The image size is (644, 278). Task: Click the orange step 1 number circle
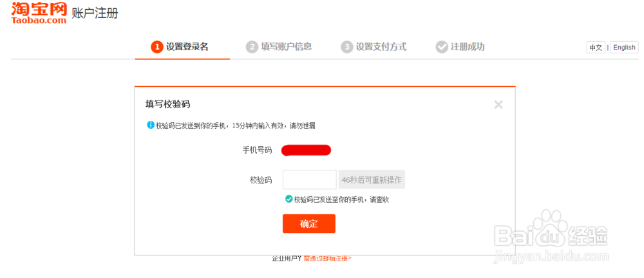[x=156, y=46]
